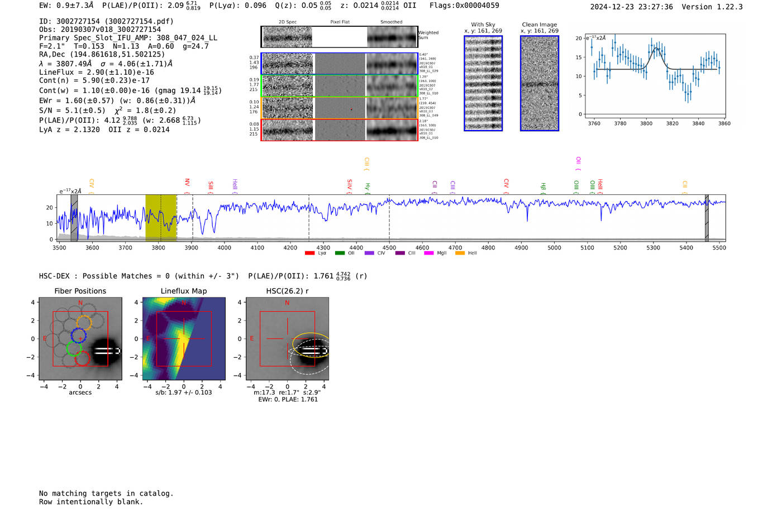
Task: Select the blue dashed fiber circle
Action: coord(78,337)
